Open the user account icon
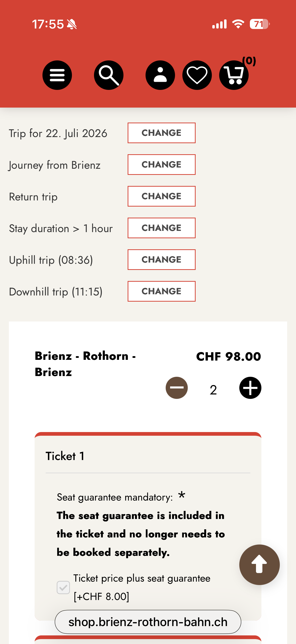The image size is (296, 644). point(160,75)
